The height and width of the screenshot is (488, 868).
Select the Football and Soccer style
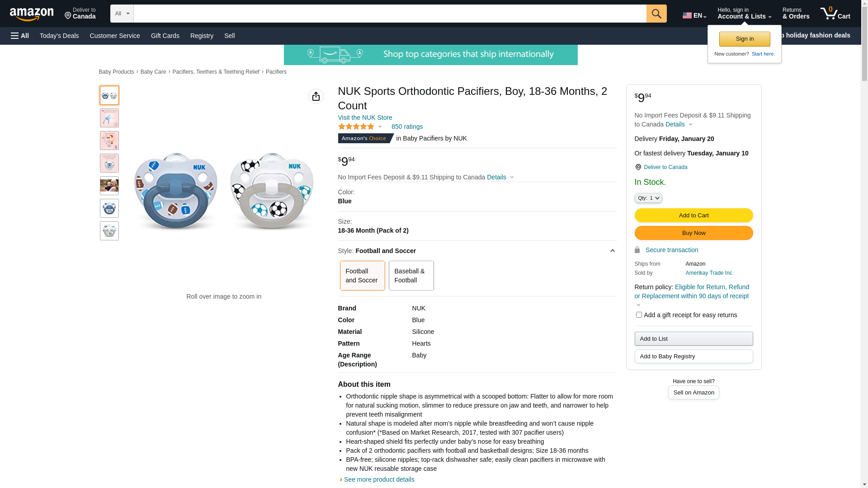pos(362,276)
